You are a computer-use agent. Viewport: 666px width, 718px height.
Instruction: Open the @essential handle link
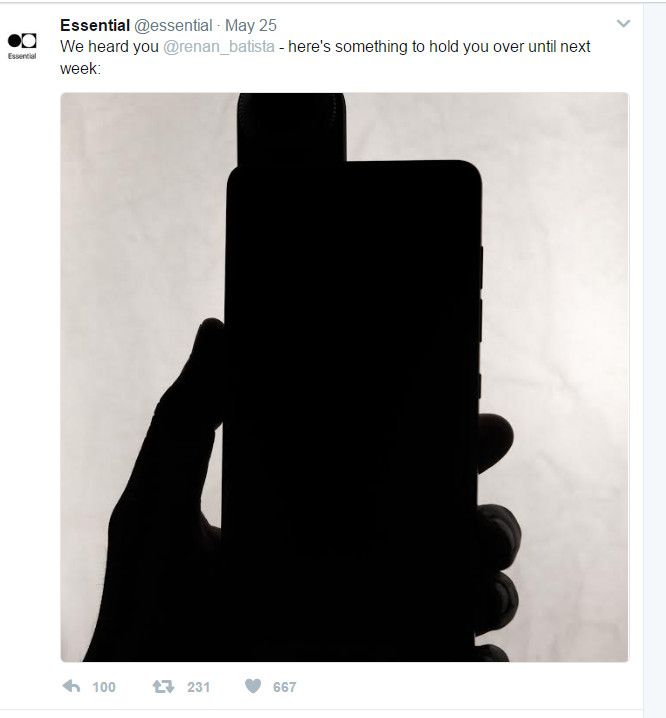173,25
